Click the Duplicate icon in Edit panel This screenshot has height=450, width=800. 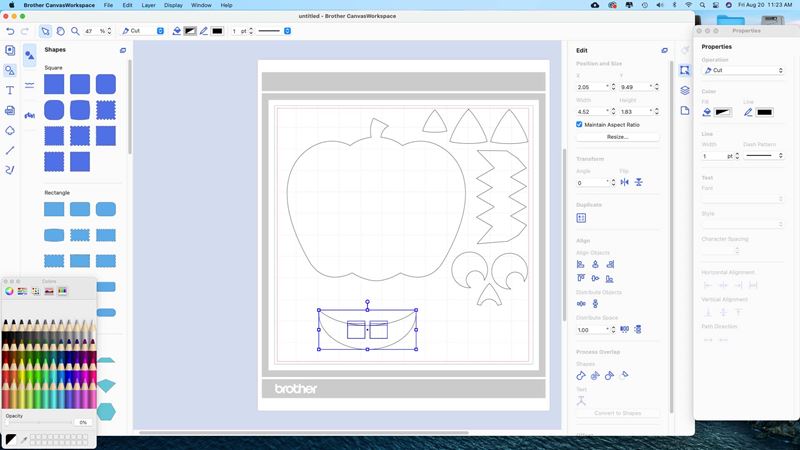[581, 217]
